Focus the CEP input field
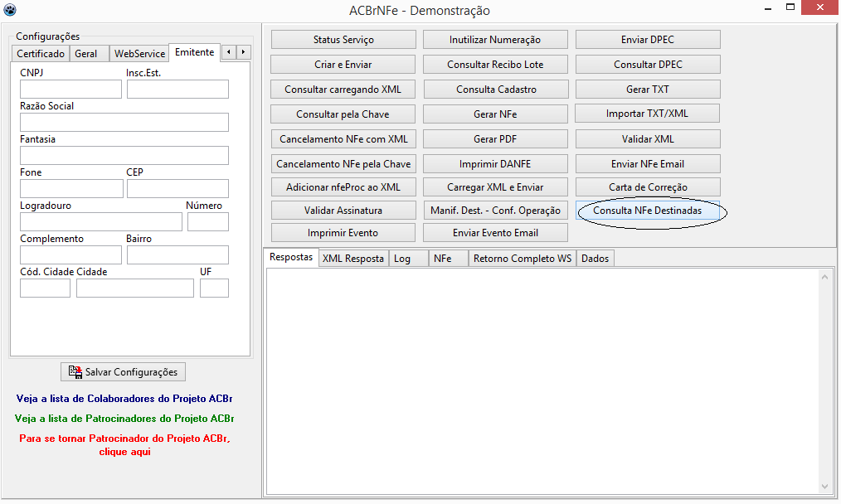 click(177, 189)
